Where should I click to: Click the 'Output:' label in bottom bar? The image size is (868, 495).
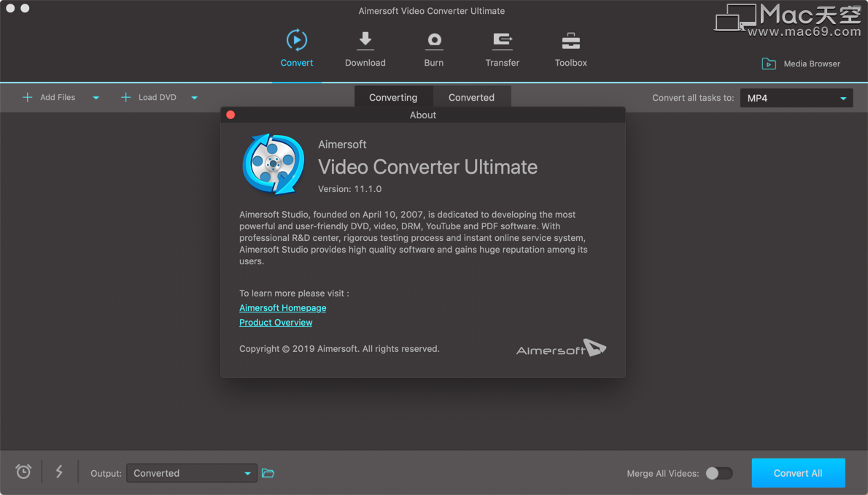tap(106, 473)
